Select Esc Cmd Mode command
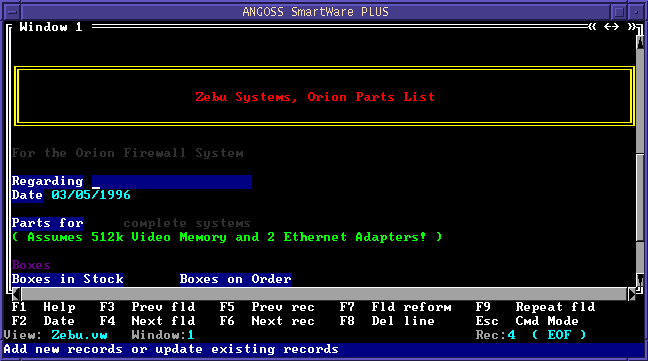The image size is (648, 361). [x=527, y=321]
